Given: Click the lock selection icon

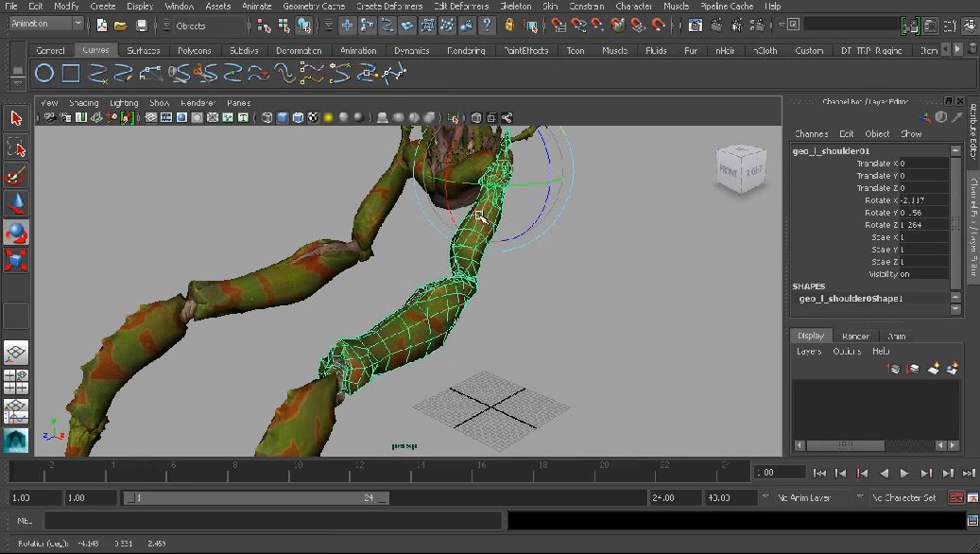Looking at the screenshot, I should (x=509, y=25).
